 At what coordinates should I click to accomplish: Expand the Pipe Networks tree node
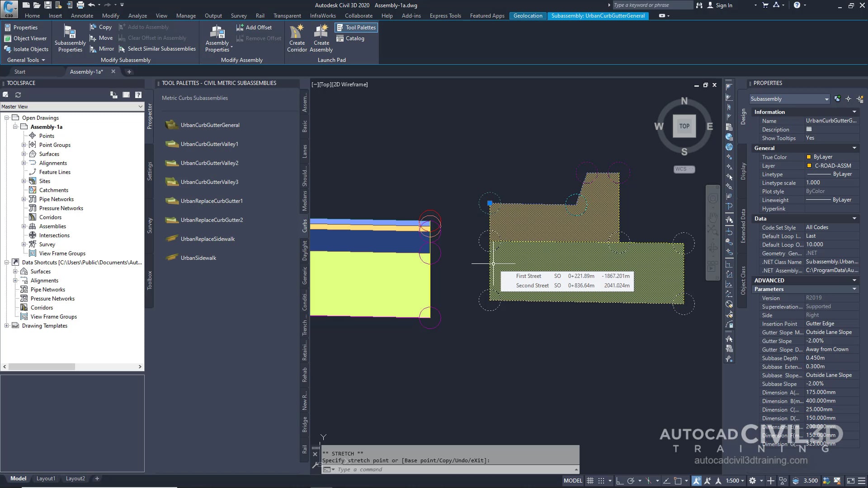coord(24,199)
